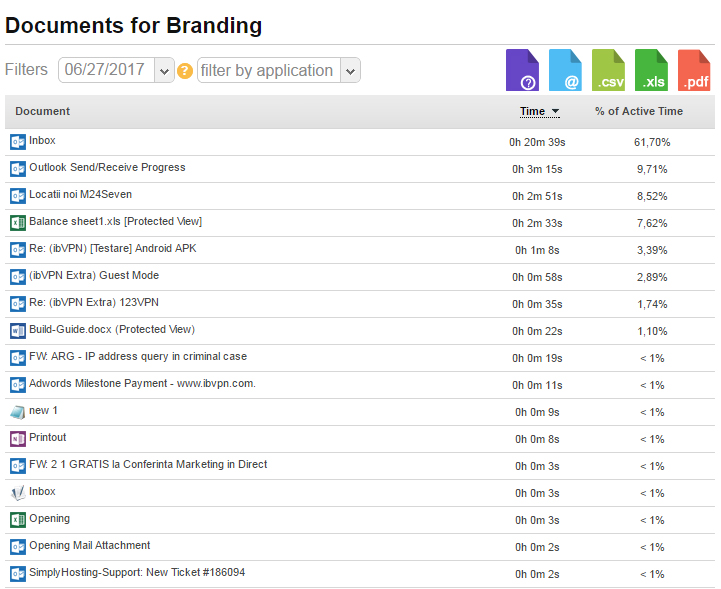The image size is (721, 589).
Task: Click the 06/27/2017 date field
Action: [x=105, y=71]
